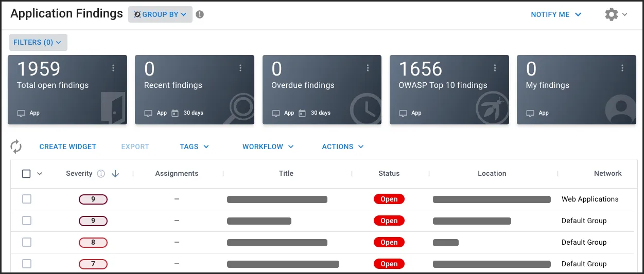Open the Overdue findings widget options menu
Screen dimensions: 644x274
click(x=368, y=68)
